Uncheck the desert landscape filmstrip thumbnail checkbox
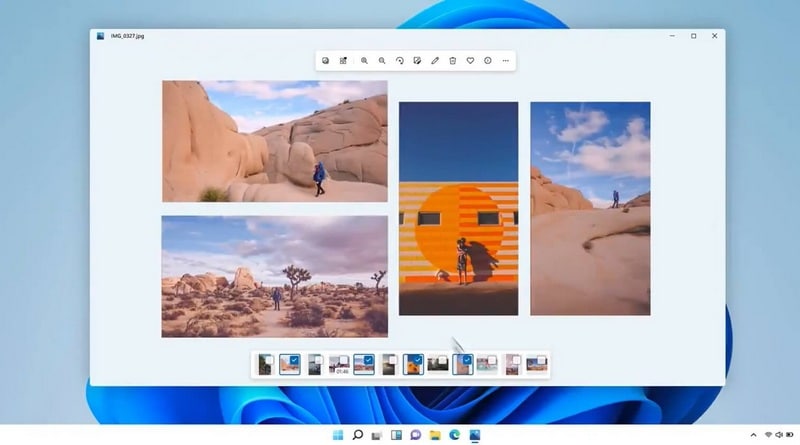This screenshot has height=445, width=800. (368, 360)
